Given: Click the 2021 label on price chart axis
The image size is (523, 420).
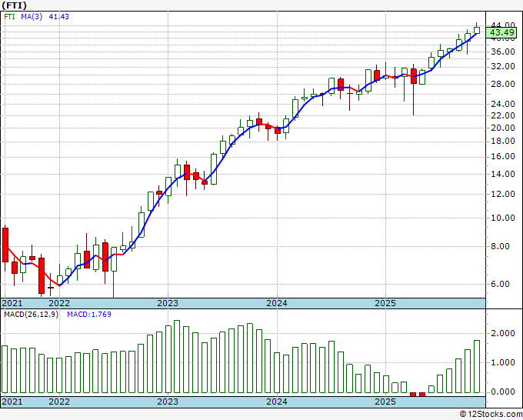Looking at the screenshot, I should [13, 303].
